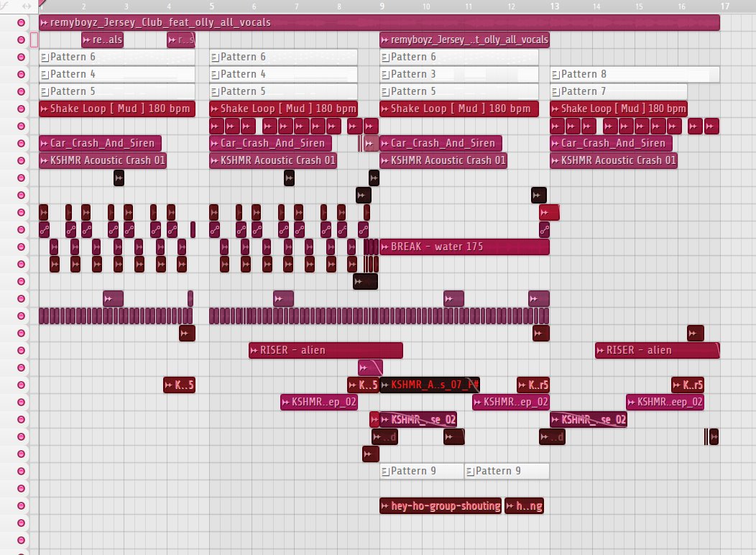Select the KSHMR_se_02 clip starting at bar 13
The image size is (756, 555).
point(589,420)
